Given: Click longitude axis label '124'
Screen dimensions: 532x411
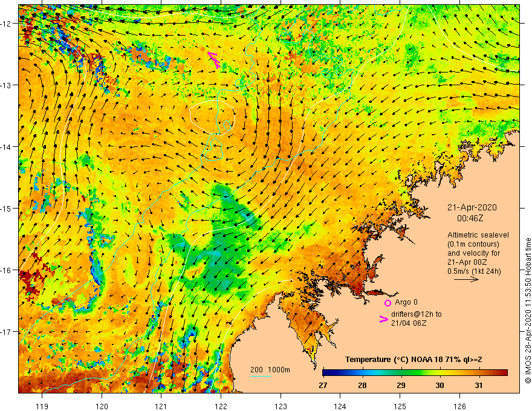Looking at the screenshot, I should (340, 406).
